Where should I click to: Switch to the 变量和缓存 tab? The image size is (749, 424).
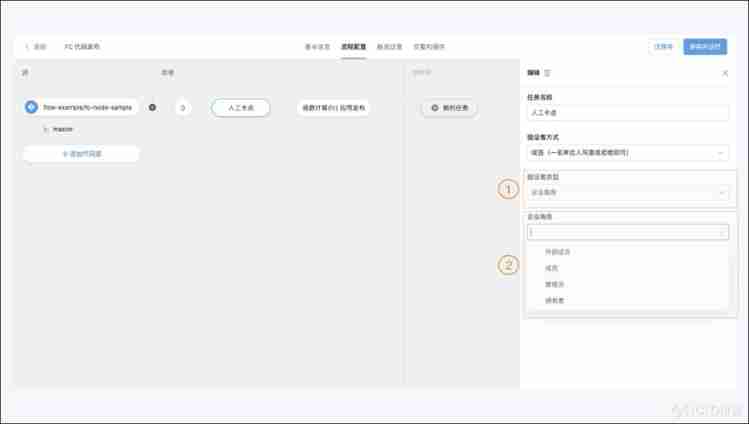[x=429, y=47]
